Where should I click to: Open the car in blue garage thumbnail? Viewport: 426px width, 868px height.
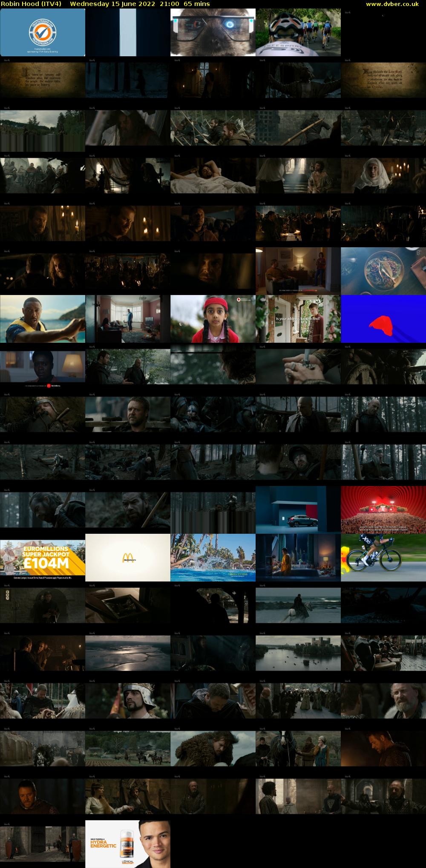pos(298,510)
